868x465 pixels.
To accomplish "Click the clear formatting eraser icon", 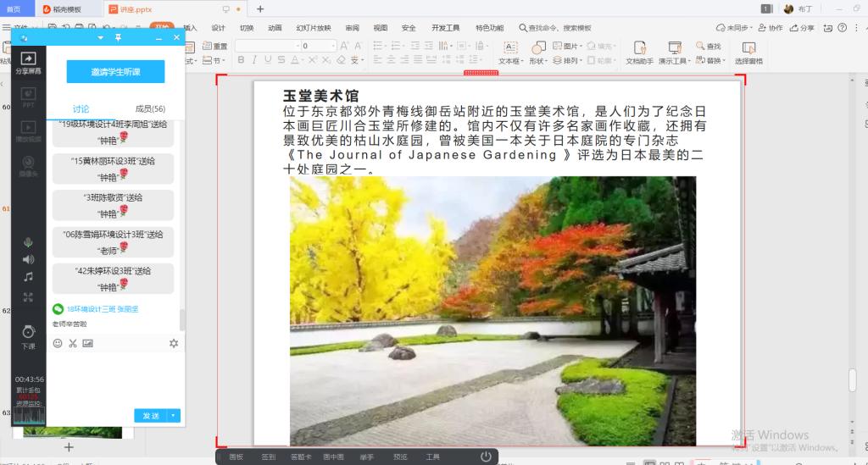I will click(x=341, y=60).
